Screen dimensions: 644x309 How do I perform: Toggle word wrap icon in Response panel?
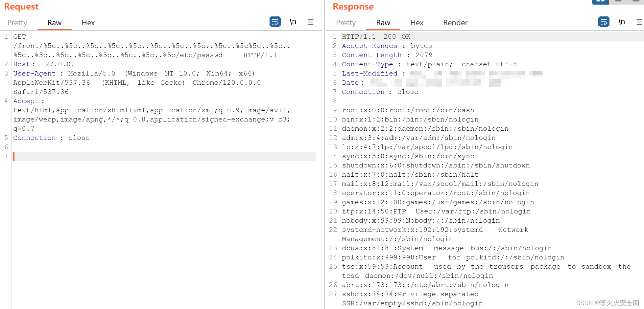(x=604, y=22)
